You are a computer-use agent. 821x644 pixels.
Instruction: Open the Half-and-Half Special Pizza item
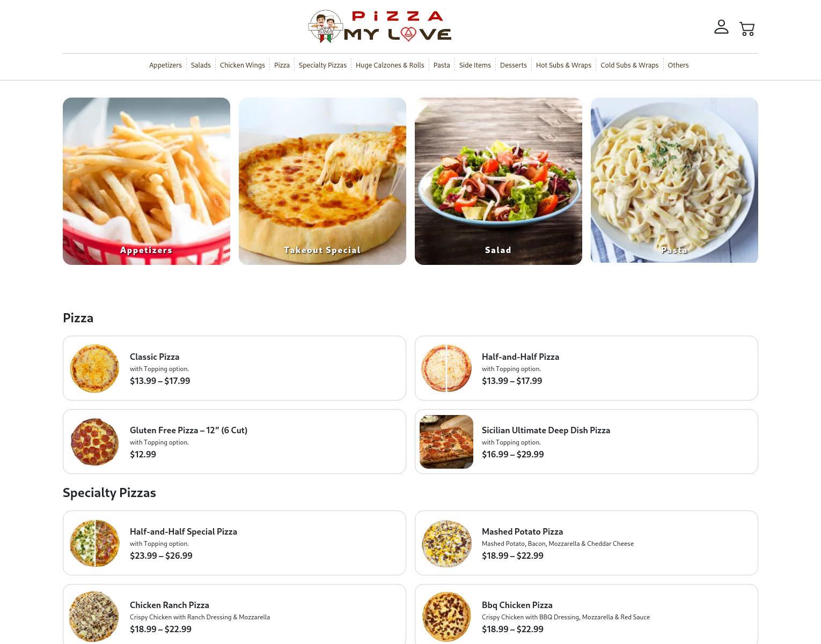pos(234,543)
